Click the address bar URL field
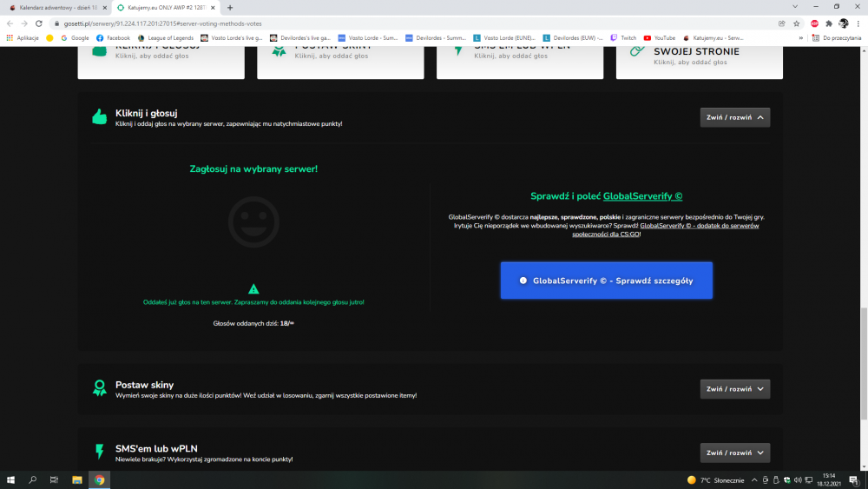The width and height of the screenshot is (868, 489). (x=415, y=23)
